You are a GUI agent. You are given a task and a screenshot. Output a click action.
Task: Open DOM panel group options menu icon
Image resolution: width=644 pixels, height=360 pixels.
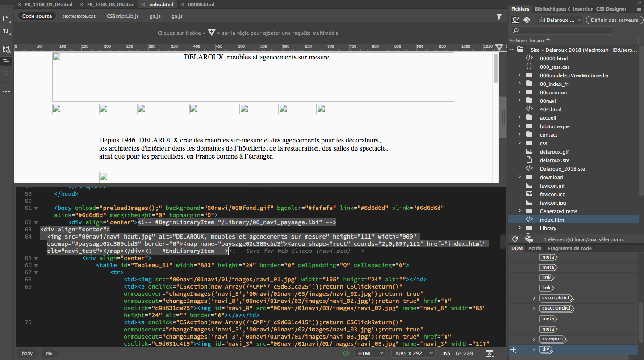[639, 249]
